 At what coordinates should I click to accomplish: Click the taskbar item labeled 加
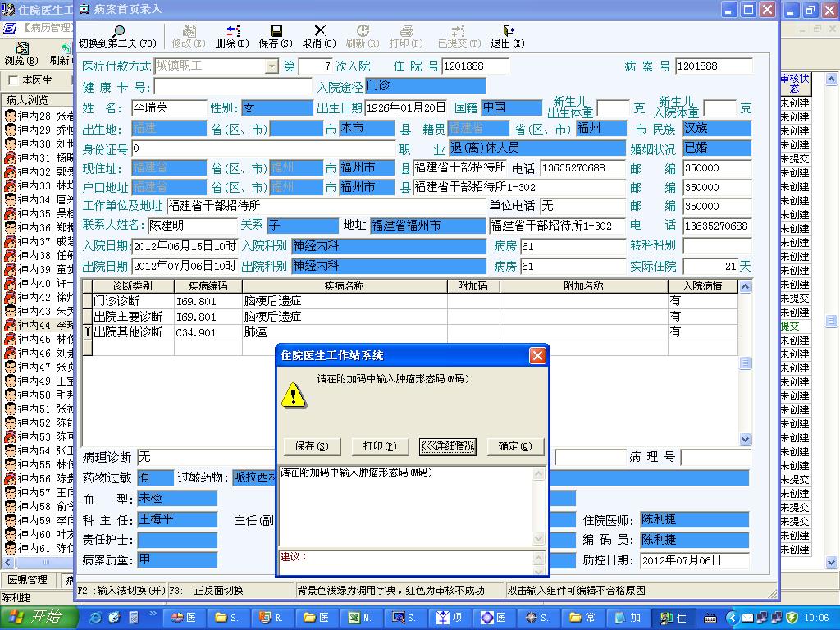tap(629, 618)
